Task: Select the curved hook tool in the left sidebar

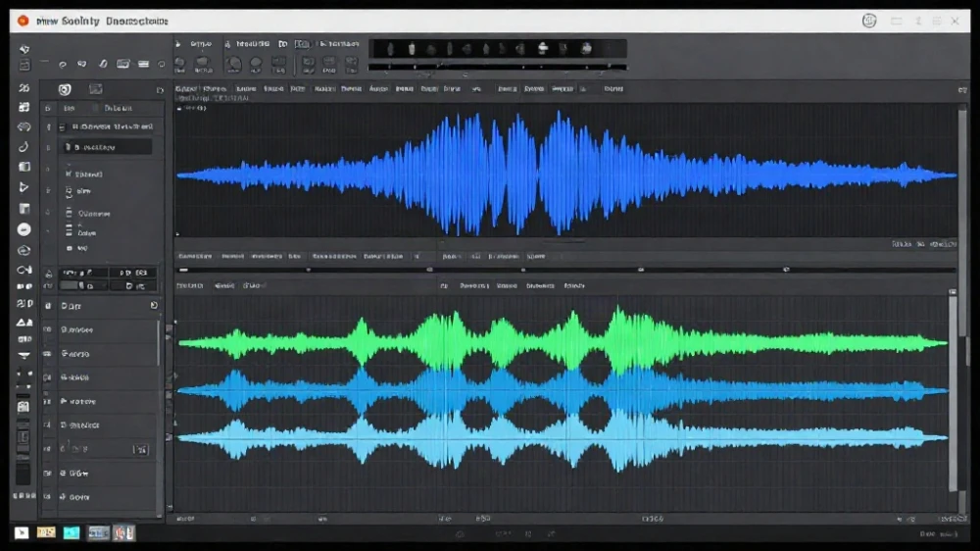Action: pyautogui.click(x=24, y=147)
